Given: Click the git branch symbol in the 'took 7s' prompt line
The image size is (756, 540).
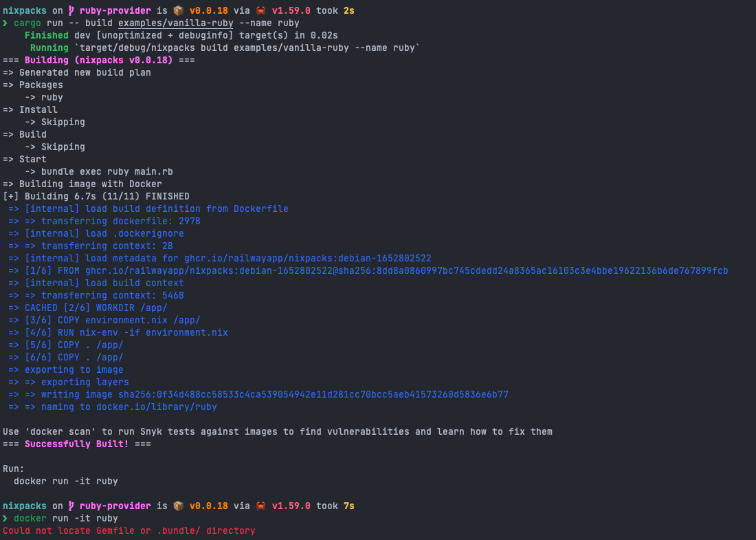Looking at the screenshot, I should pyautogui.click(x=71, y=506).
